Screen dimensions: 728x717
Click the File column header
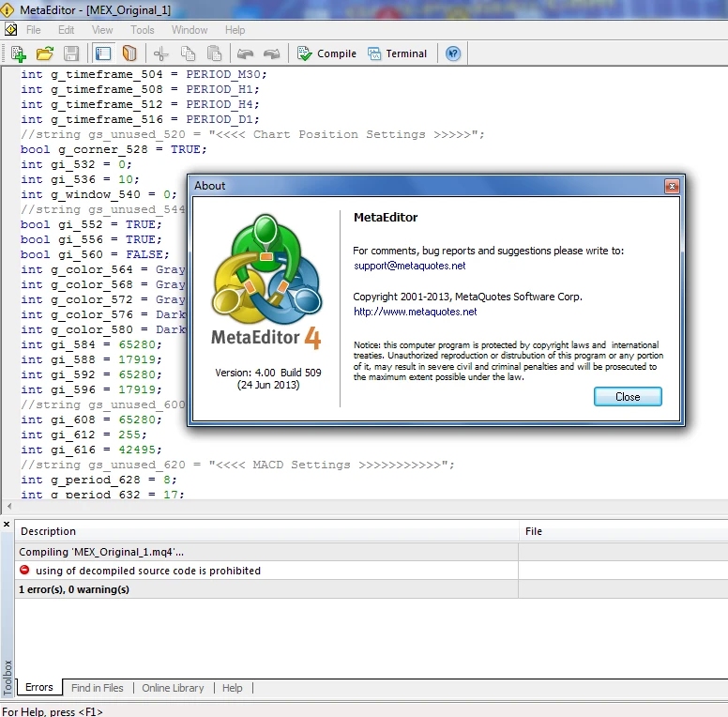623,531
